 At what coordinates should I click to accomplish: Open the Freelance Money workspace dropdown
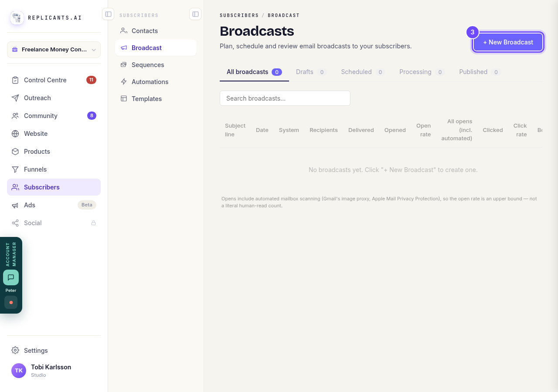[x=54, y=50]
